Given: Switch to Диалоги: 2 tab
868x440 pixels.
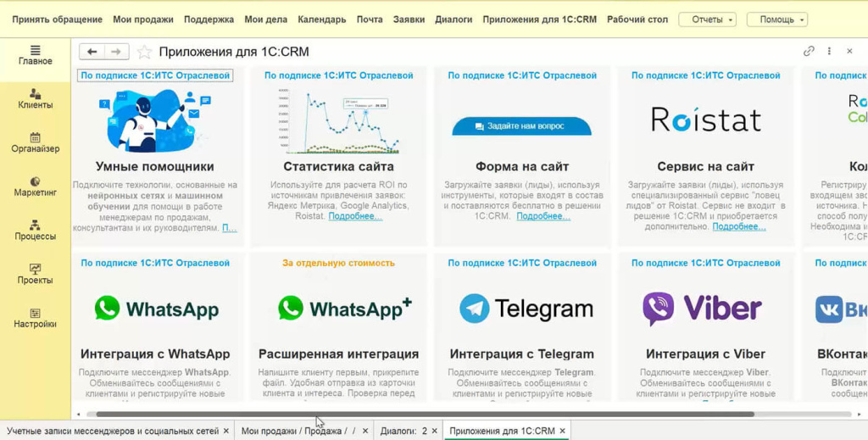Looking at the screenshot, I should [403, 431].
